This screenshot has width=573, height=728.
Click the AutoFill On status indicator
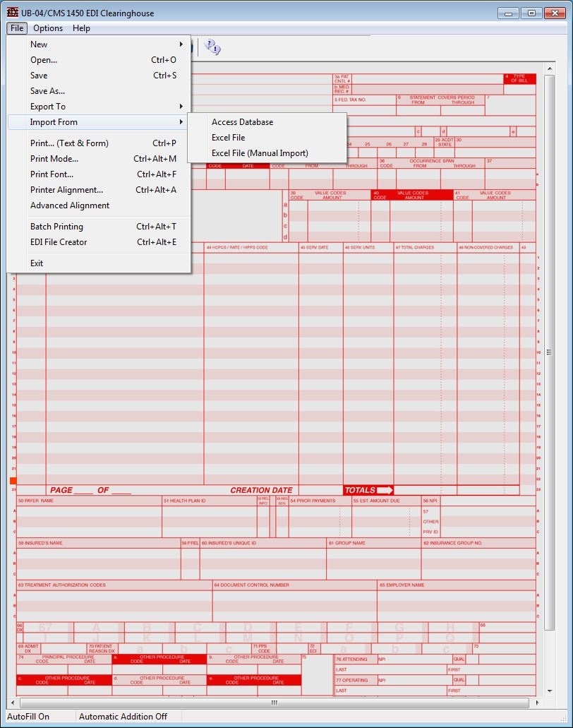coord(28,717)
